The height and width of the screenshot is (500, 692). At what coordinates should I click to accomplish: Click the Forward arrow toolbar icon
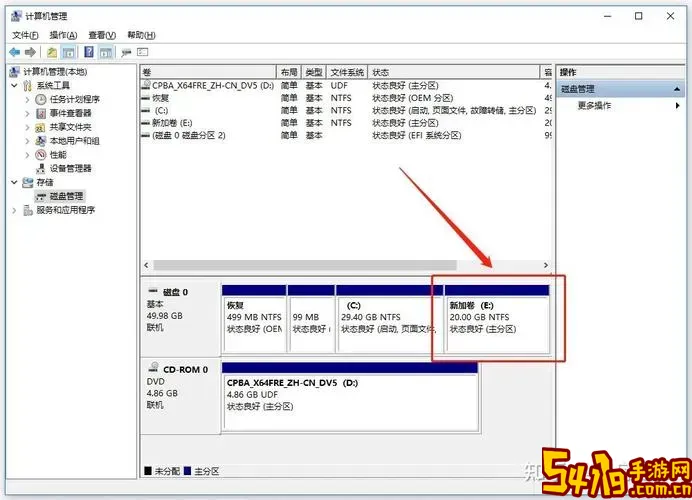click(x=30, y=52)
